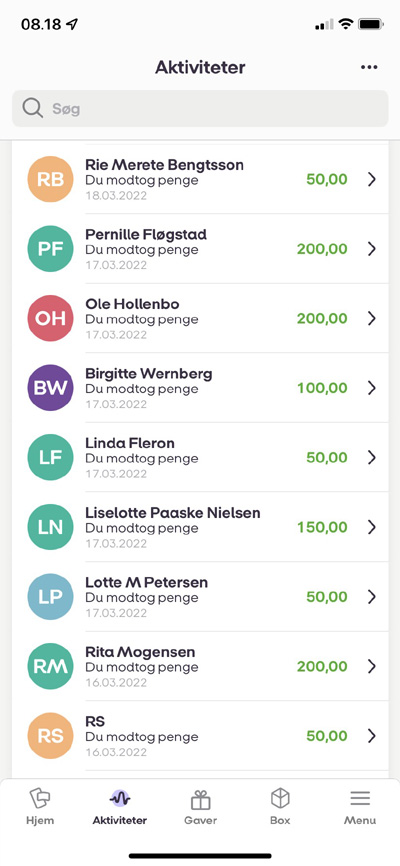Open the Hjem tab icon
Screen dimensions: 400x866
(x=40, y=799)
